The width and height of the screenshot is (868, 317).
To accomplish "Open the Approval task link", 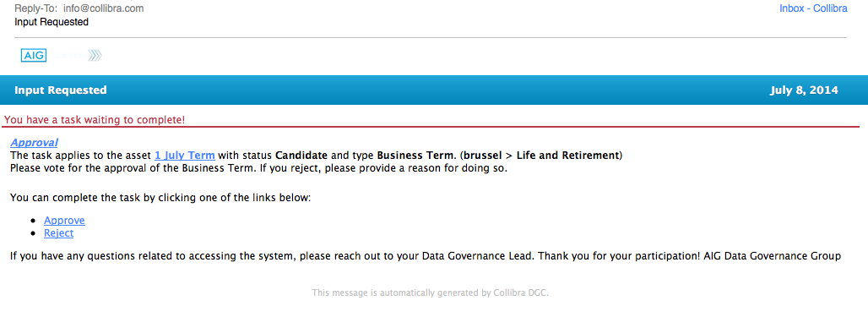I will [x=35, y=142].
